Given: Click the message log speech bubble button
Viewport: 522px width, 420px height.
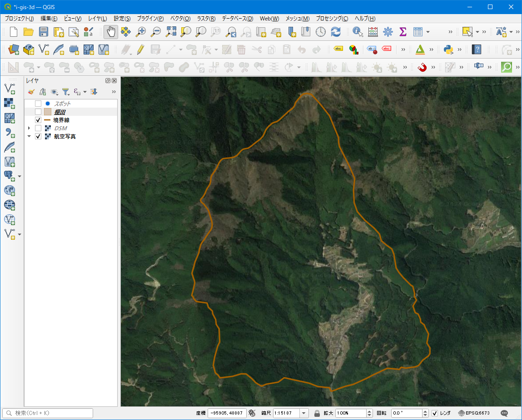Looking at the screenshot, I should (503, 413).
